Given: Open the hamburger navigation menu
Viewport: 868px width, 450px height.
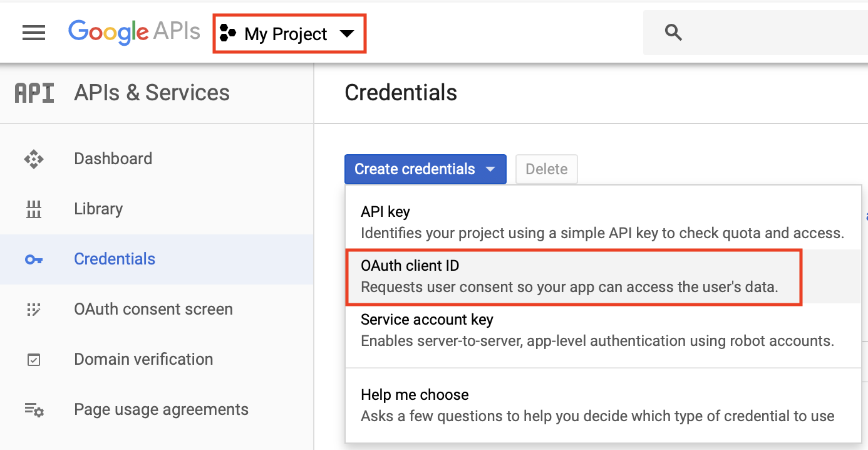Looking at the screenshot, I should (34, 33).
